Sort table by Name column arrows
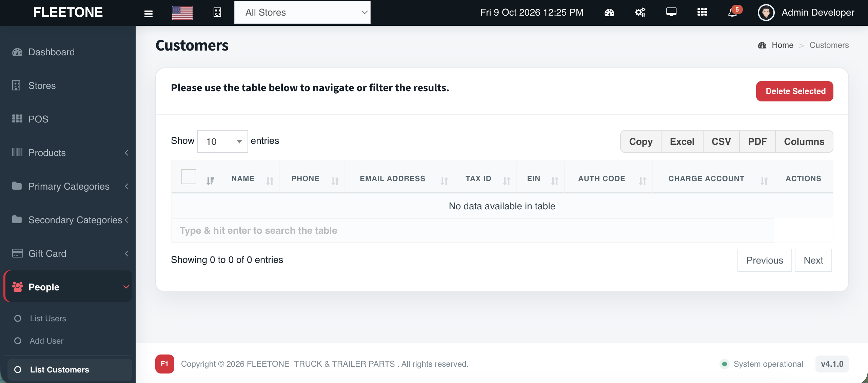 [x=270, y=181]
